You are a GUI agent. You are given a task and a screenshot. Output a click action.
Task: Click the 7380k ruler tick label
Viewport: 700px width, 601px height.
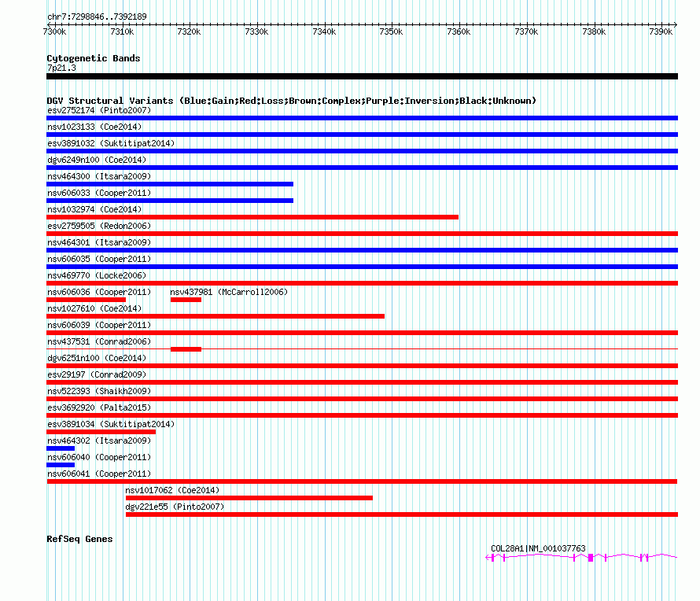coord(594,31)
